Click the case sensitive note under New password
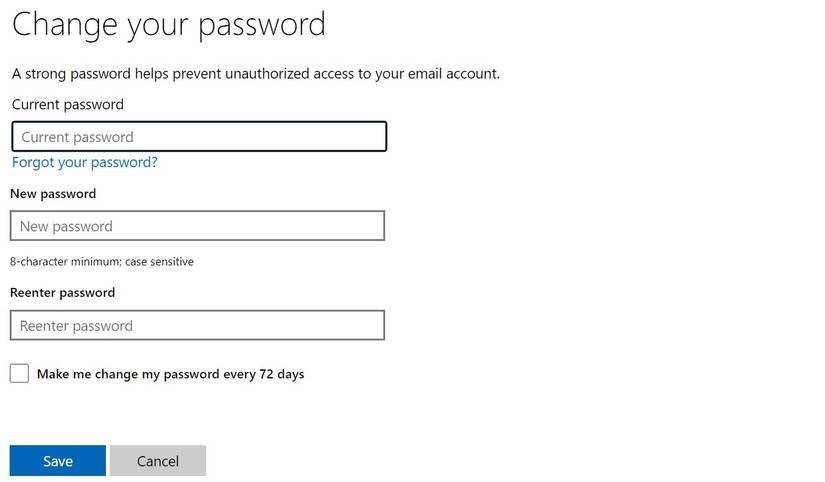Viewport: 825px width, 482px height. (x=159, y=262)
